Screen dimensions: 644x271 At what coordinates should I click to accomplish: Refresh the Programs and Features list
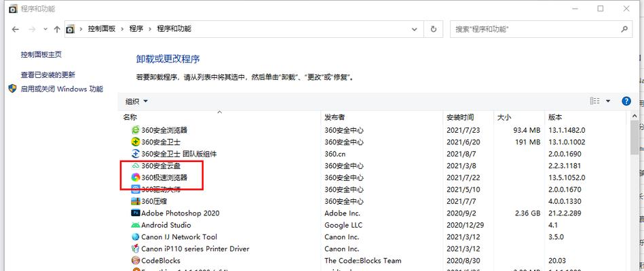(x=434, y=29)
